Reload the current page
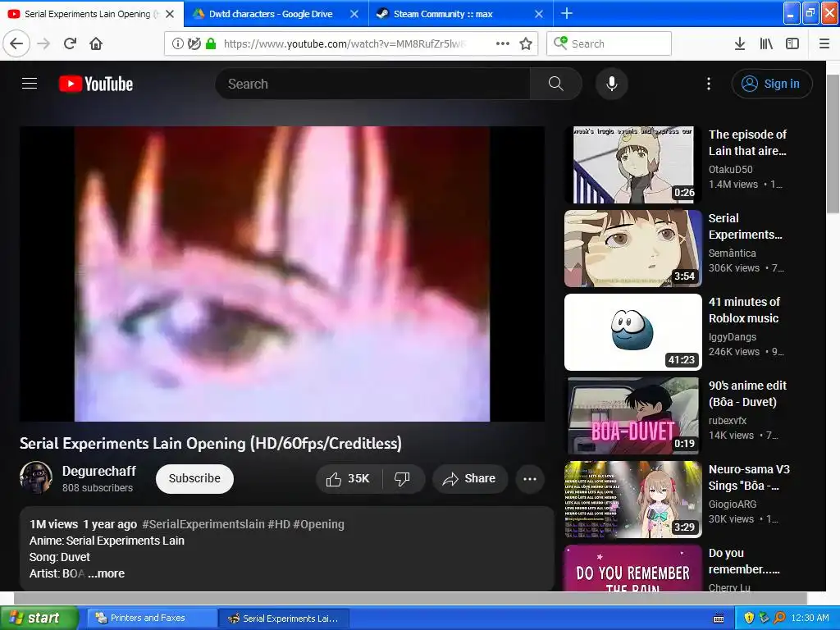 click(x=70, y=43)
